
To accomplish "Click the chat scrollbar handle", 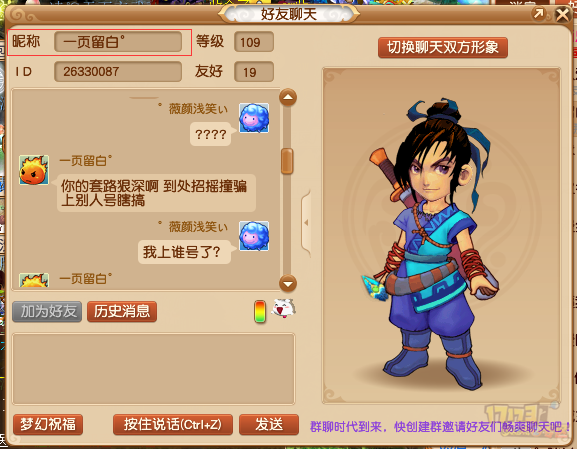I will coord(287,161).
